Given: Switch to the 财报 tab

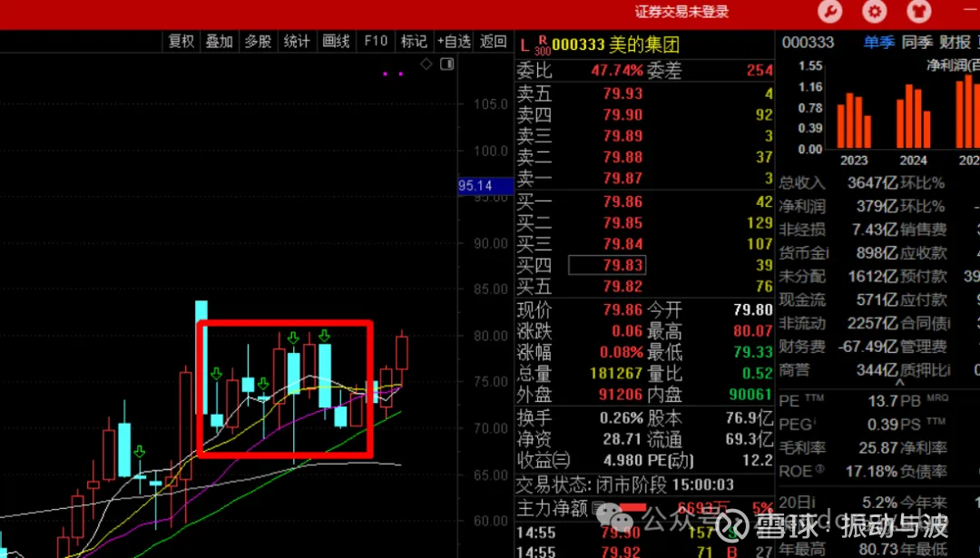Looking at the screenshot, I should [x=955, y=43].
